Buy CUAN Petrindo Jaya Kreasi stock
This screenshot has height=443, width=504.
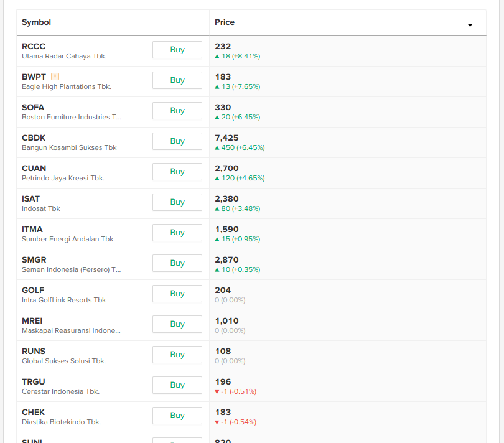click(177, 172)
